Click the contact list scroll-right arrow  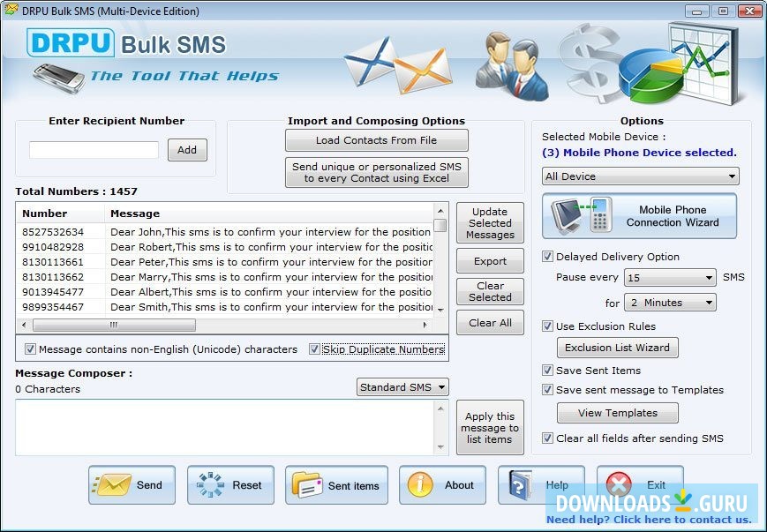tap(425, 325)
